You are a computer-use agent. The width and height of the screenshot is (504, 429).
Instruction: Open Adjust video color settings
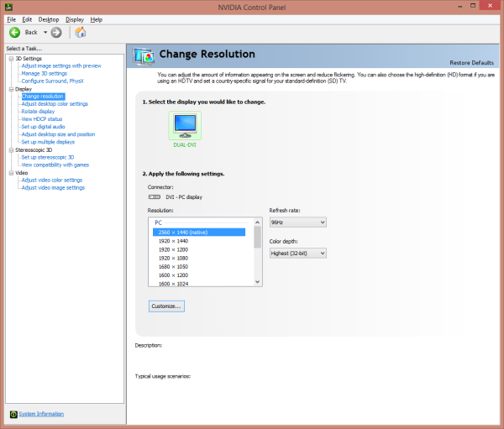tap(52, 180)
